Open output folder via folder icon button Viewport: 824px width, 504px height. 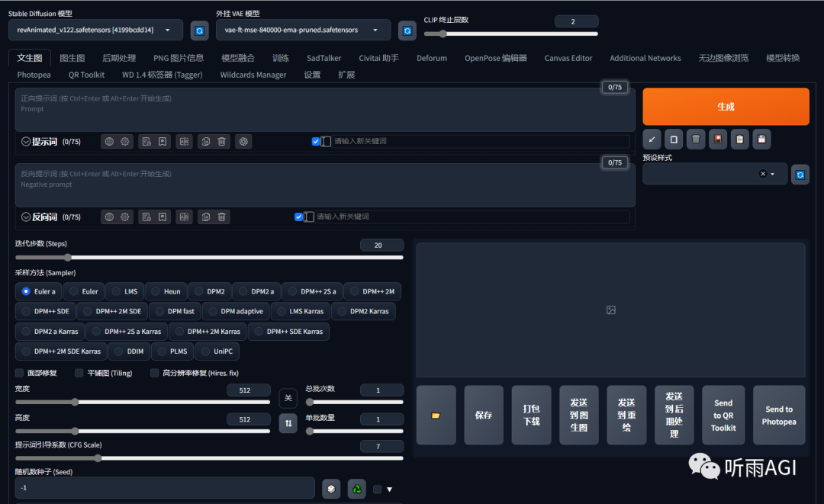[x=436, y=416]
